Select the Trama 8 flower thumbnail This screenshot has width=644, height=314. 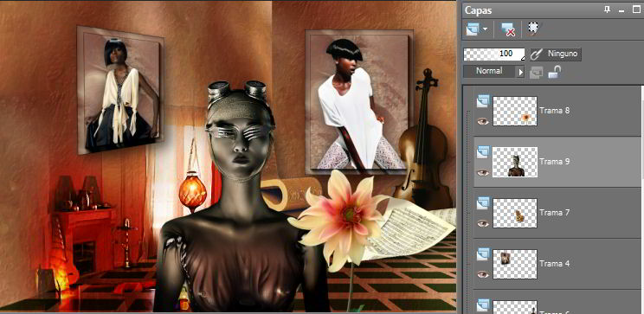pyautogui.click(x=515, y=111)
